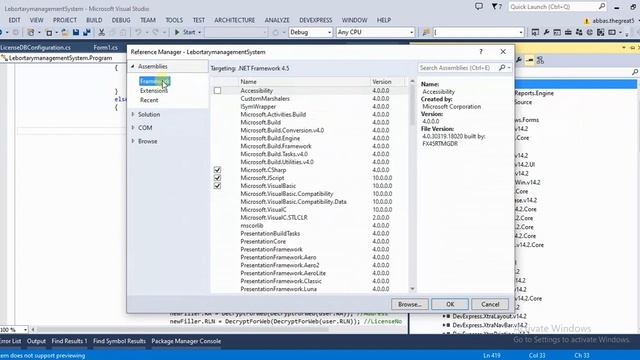Click the Browse... button
Screen dimensions: 640x360
click(409, 304)
